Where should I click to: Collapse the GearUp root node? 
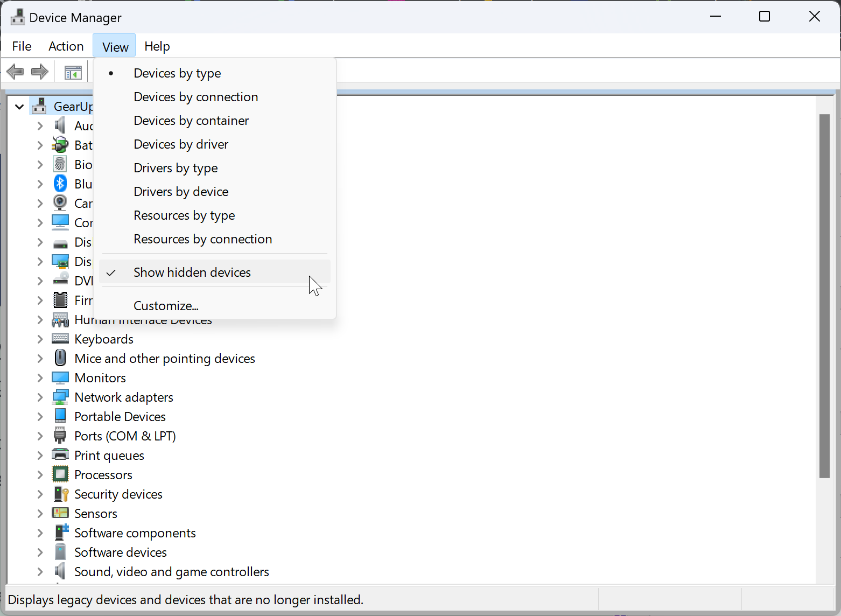pos(19,107)
